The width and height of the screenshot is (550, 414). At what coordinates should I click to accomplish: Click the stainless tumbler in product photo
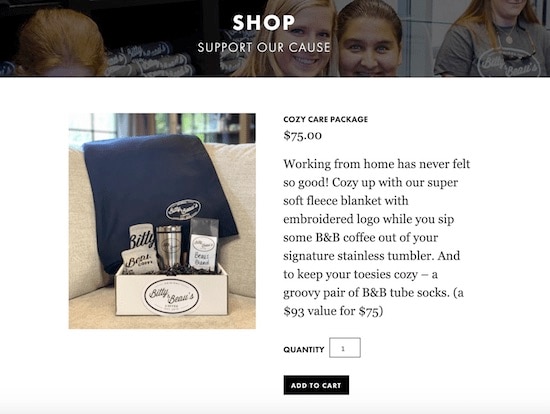tap(169, 246)
